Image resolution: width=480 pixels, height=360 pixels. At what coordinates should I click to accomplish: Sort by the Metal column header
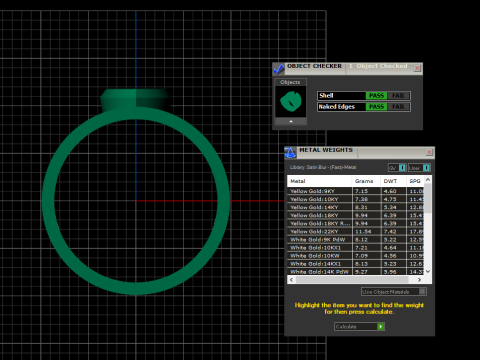pos(319,181)
